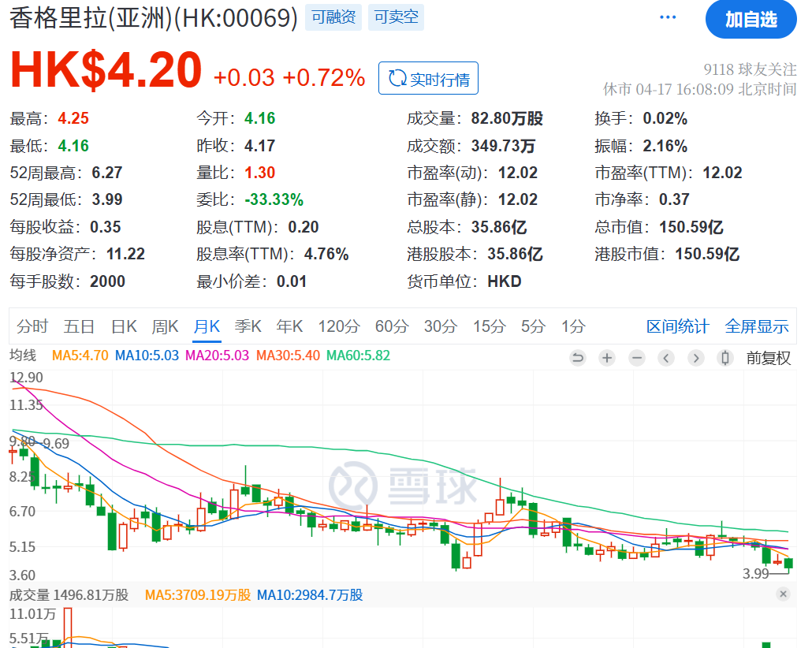The width and height of the screenshot is (812, 648).
Task: Click the 股息率(TTM) 4.76% value
Action: click(x=326, y=254)
